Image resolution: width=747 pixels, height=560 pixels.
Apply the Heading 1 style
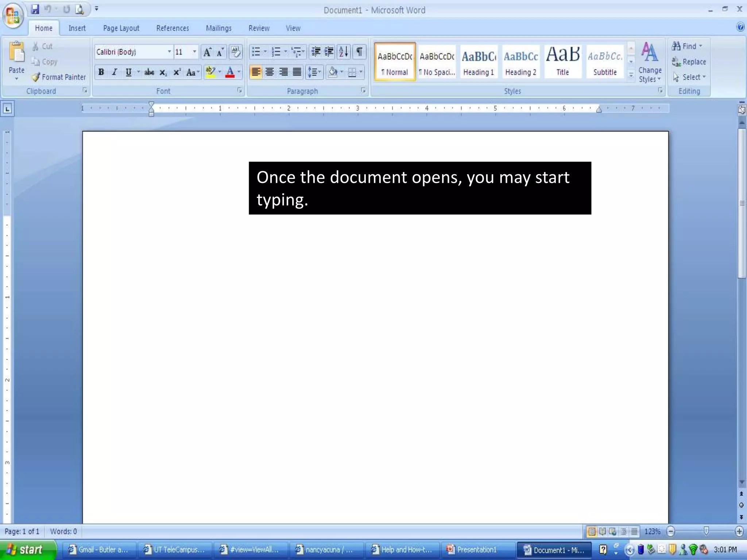coord(479,61)
